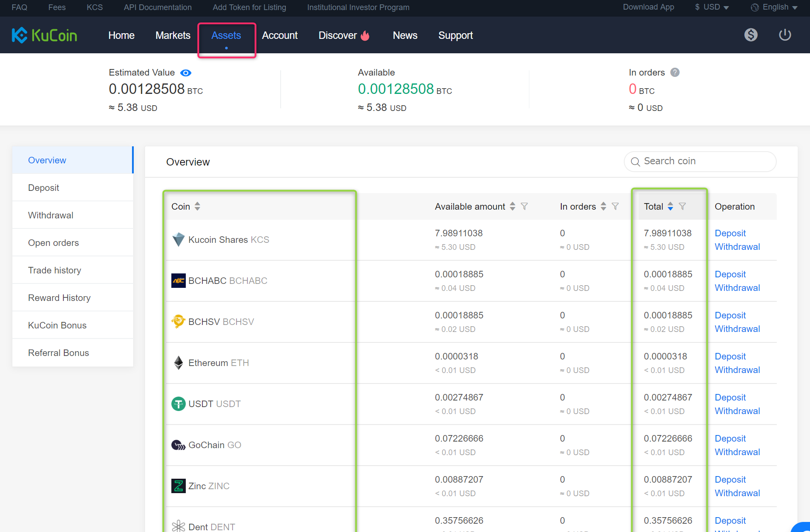This screenshot has height=532, width=810.
Task: Open In orders filter funnel
Action: tap(615, 206)
